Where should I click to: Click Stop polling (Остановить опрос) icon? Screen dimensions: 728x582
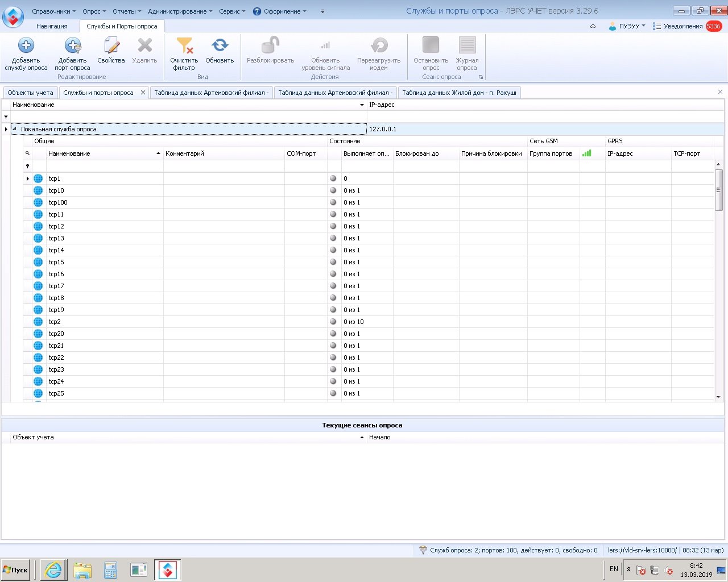click(431, 45)
